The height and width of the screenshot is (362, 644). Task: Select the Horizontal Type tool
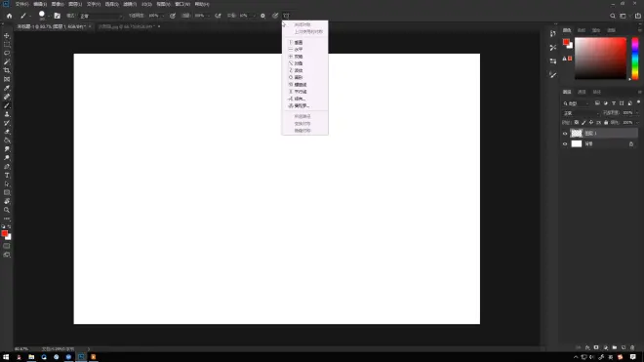pyautogui.click(x=7, y=176)
